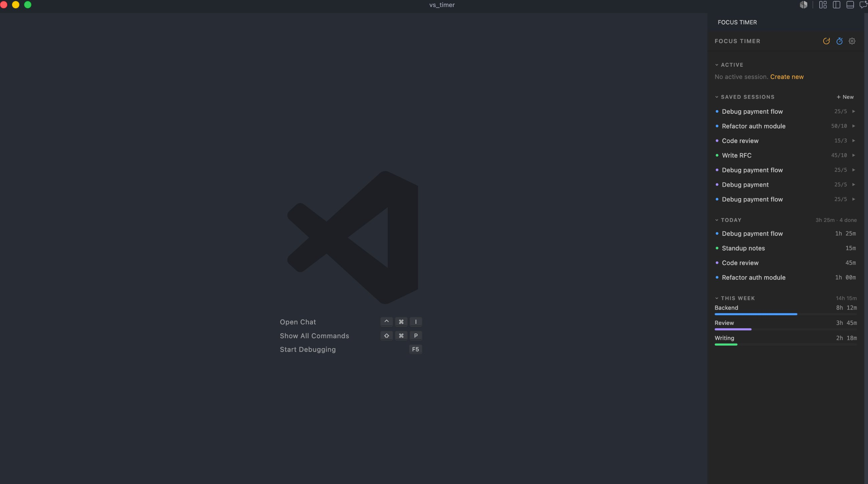The width and height of the screenshot is (868, 484).
Task: Select the Refactor auth module saved session
Action: [x=786, y=126]
